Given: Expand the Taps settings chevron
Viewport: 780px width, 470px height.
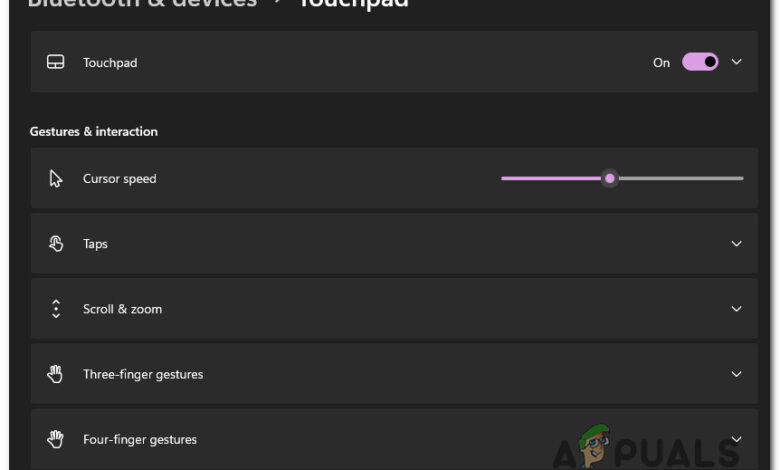Looking at the screenshot, I should 737,244.
